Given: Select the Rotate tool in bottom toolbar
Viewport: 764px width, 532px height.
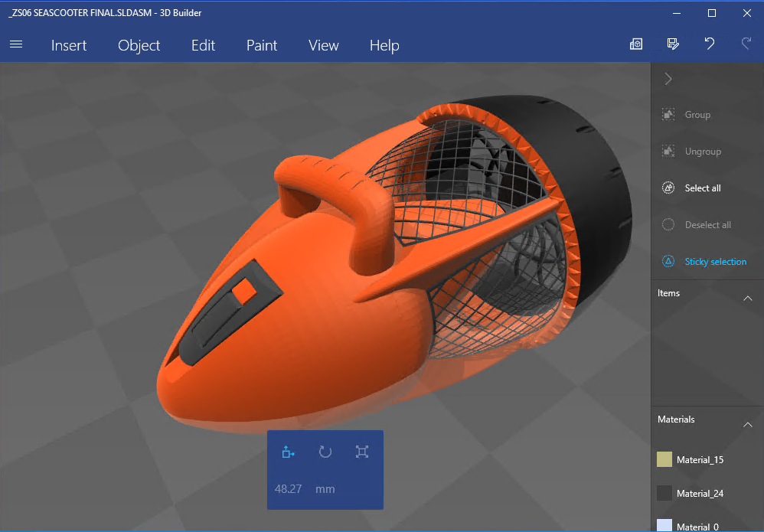Looking at the screenshot, I should click(325, 452).
